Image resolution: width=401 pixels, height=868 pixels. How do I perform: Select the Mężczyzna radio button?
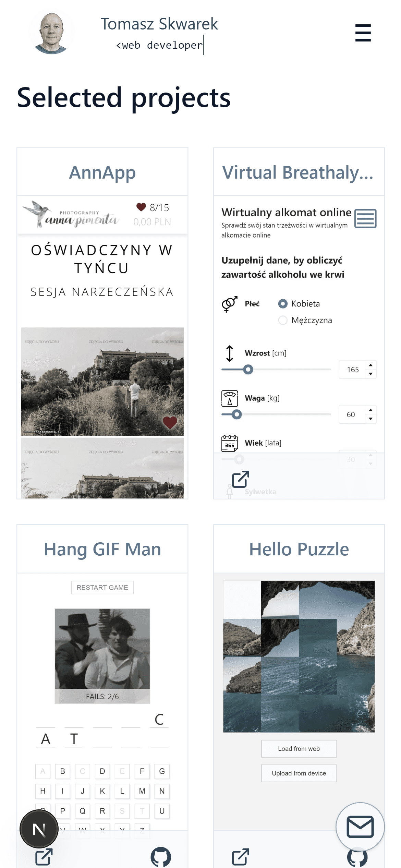click(283, 320)
